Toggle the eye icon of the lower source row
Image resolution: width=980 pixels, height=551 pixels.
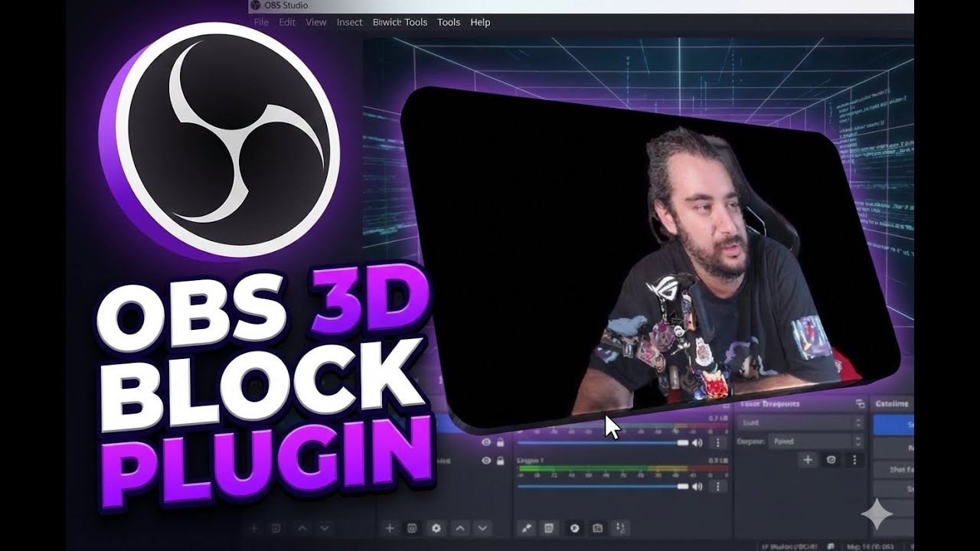tap(485, 461)
